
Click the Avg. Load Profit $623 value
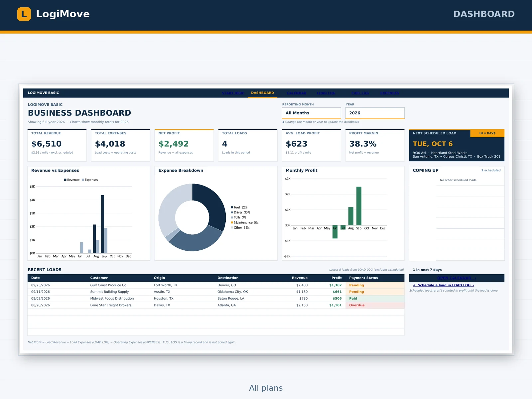[297, 144]
